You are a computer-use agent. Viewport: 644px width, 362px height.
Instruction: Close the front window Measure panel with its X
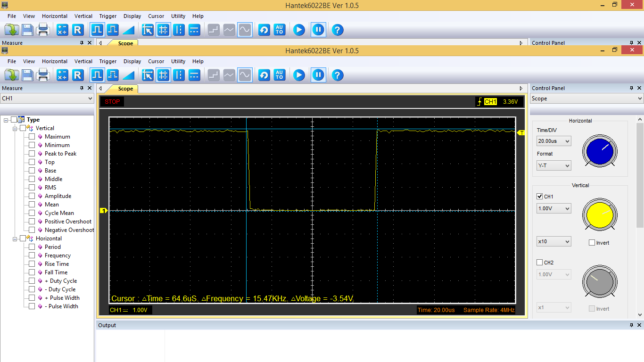[x=90, y=88]
